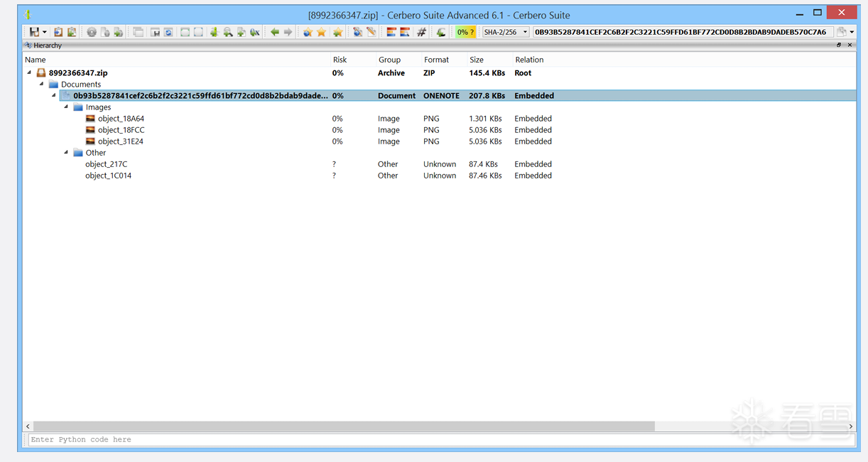Click the copy hash icon
This screenshot has height=462, width=868.
pos(841,32)
